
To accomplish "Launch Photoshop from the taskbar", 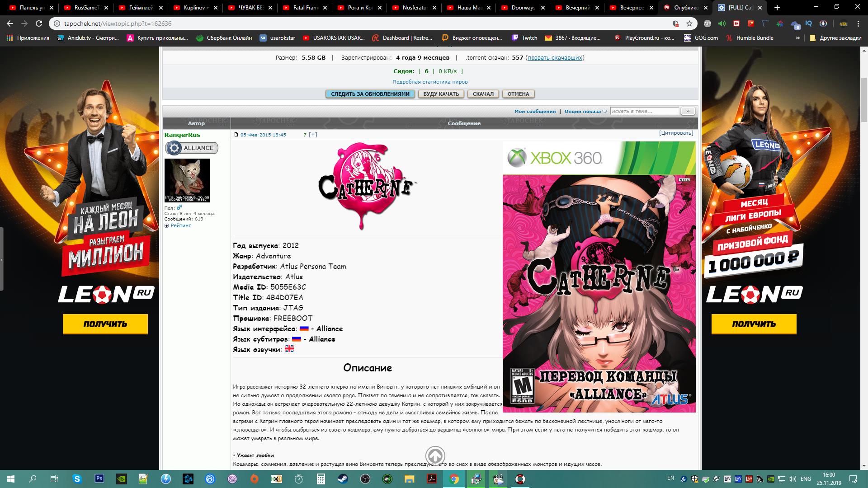I will (99, 479).
